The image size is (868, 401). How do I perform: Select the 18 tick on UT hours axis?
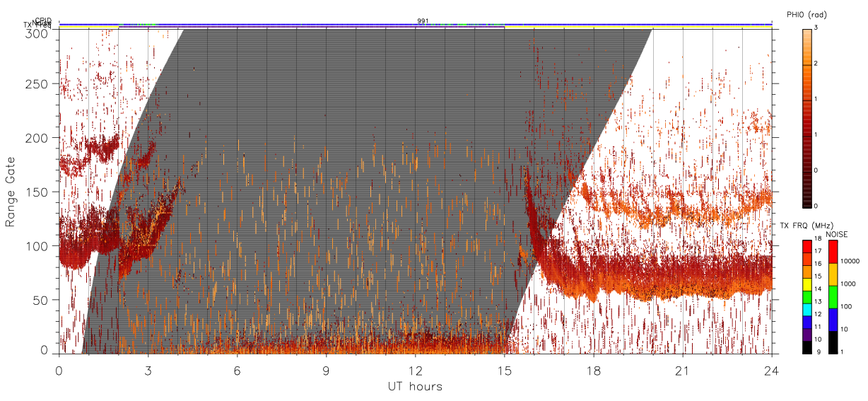coord(593,371)
